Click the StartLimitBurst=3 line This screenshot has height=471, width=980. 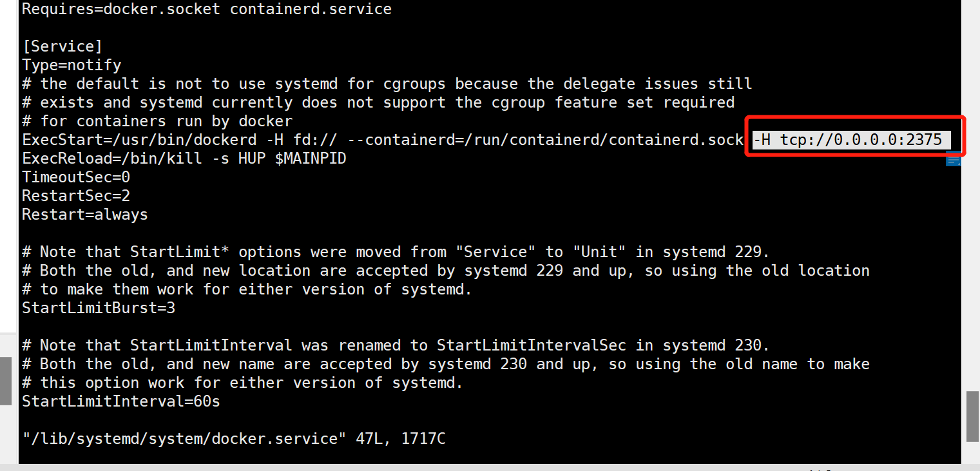point(99,308)
